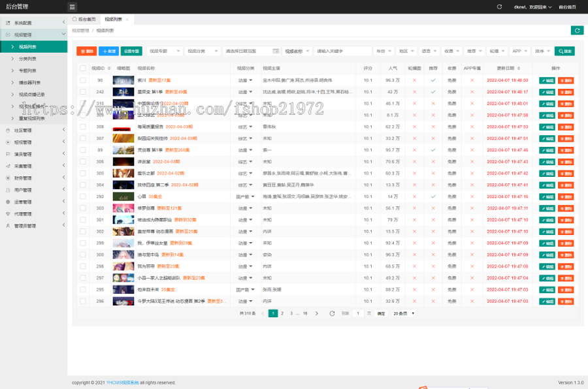Click the 采集管理 sidebar icon
The width and height of the screenshot is (588, 389).
click(x=8, y=166)
